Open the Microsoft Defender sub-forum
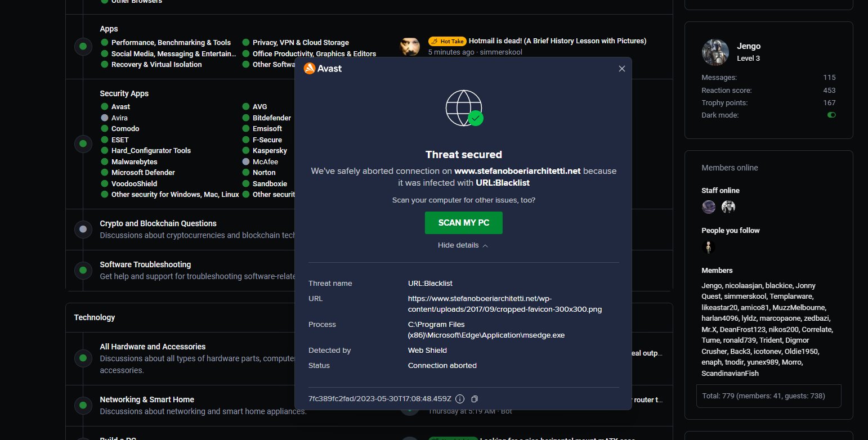The image size is (868, 440). 143,173
